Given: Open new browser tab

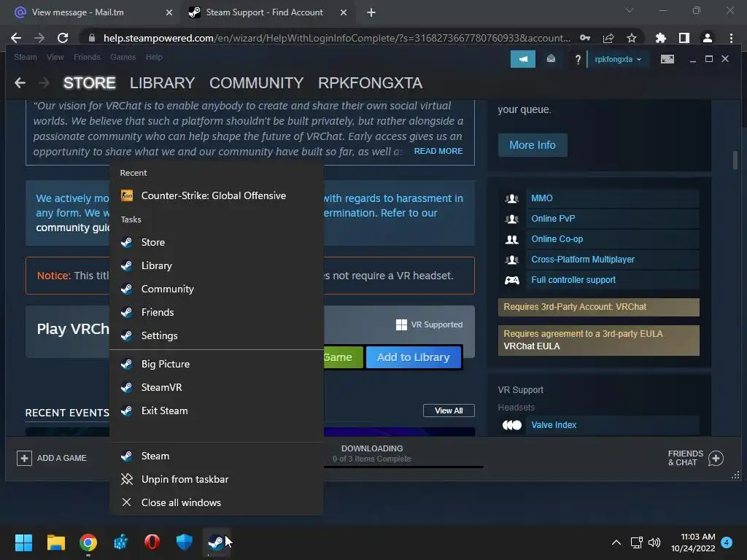Looking at the screenshot, I should point(371,12).
